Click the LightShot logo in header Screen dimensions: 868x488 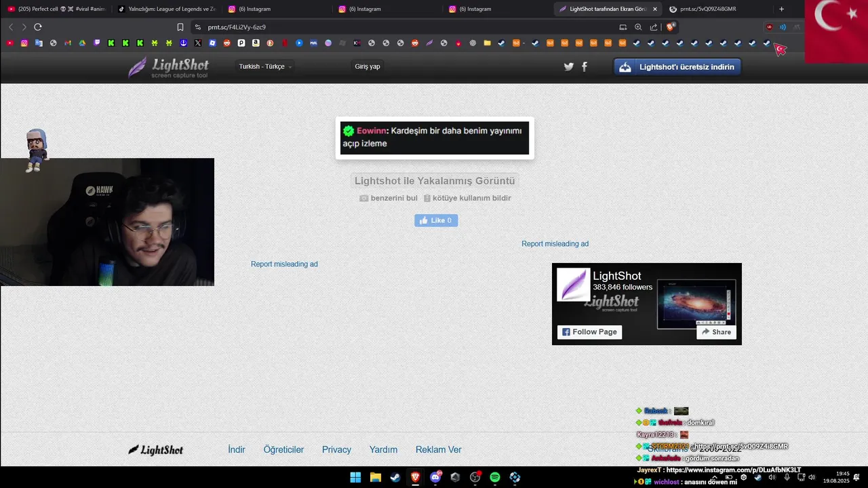click(x=168, y=67)
